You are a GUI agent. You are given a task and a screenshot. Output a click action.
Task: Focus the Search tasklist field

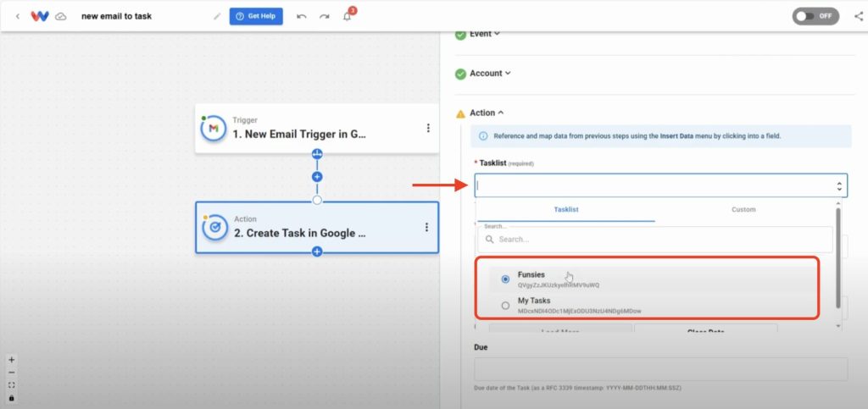point(655,240)
